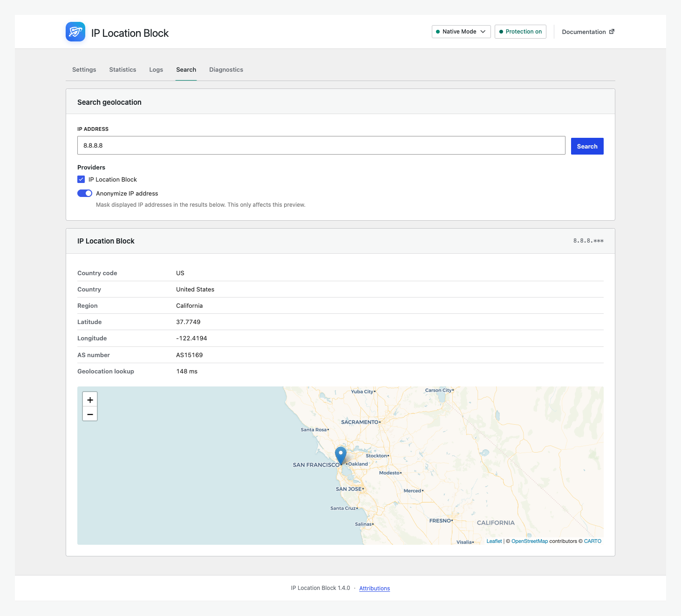Click the IP Location Block results heading
681x616 pixels.
pyautogui.click(x=106, y=241)
